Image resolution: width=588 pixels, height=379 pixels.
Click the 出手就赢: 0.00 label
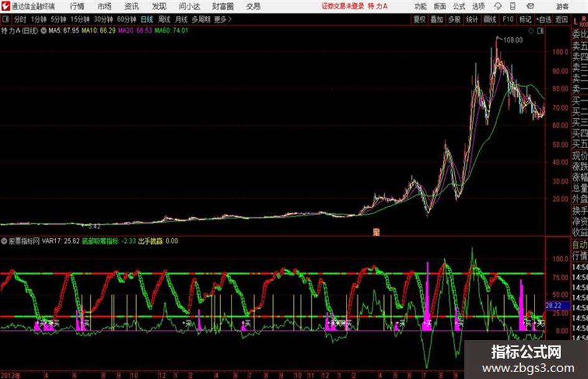158,241
